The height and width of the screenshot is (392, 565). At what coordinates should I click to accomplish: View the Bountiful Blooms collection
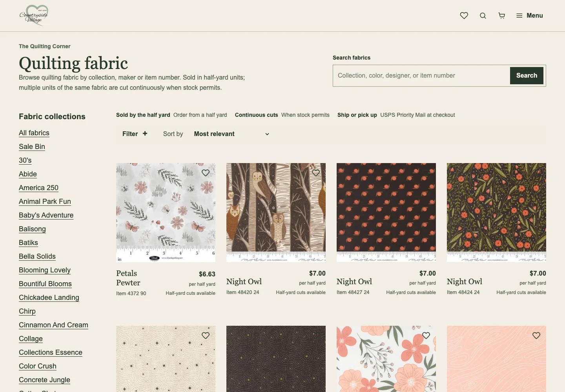[45, 284]
